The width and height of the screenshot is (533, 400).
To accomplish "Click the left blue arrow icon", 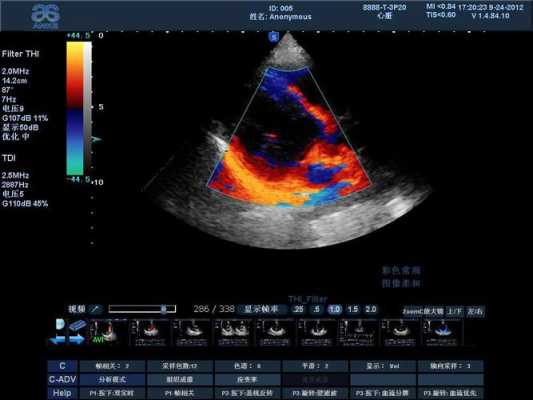I will pyautogui.click(x=56, y=340).
